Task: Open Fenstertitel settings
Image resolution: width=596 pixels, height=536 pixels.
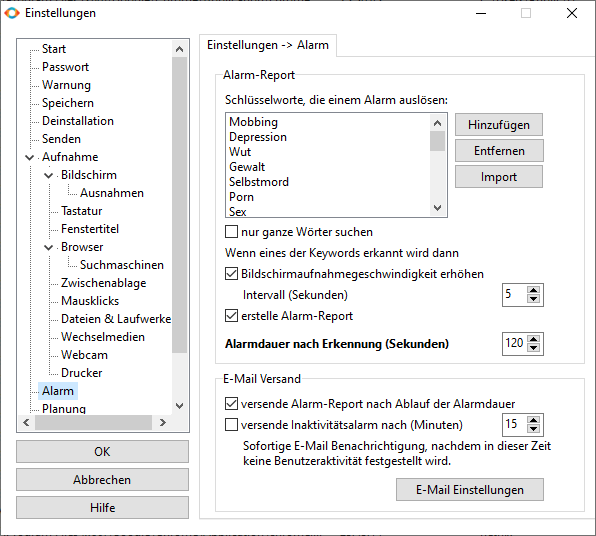Action: click(90, 229)
